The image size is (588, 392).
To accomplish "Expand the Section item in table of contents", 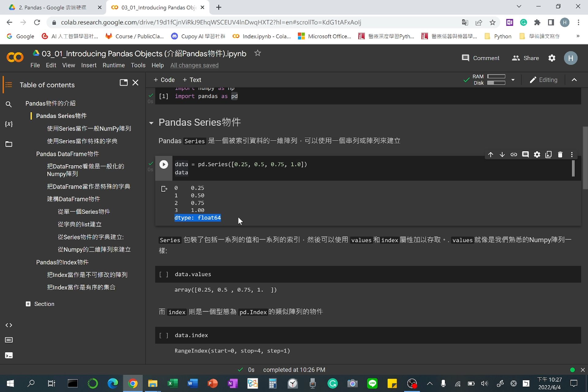I will coord(29,303).
